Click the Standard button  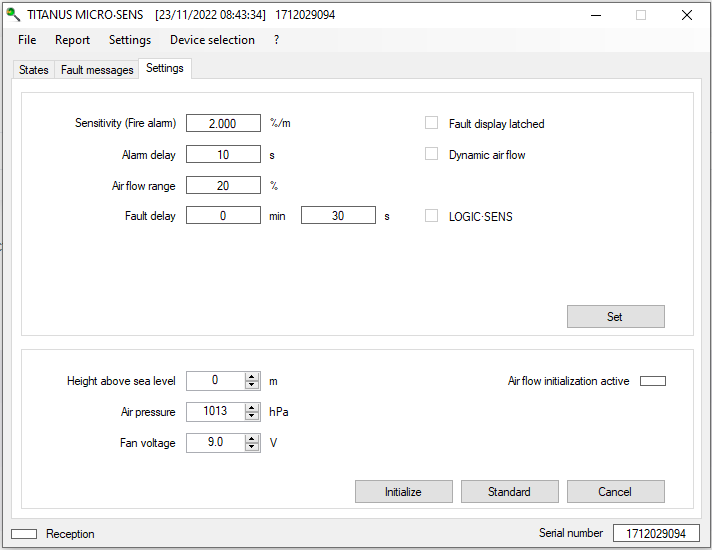click(509, 491)
